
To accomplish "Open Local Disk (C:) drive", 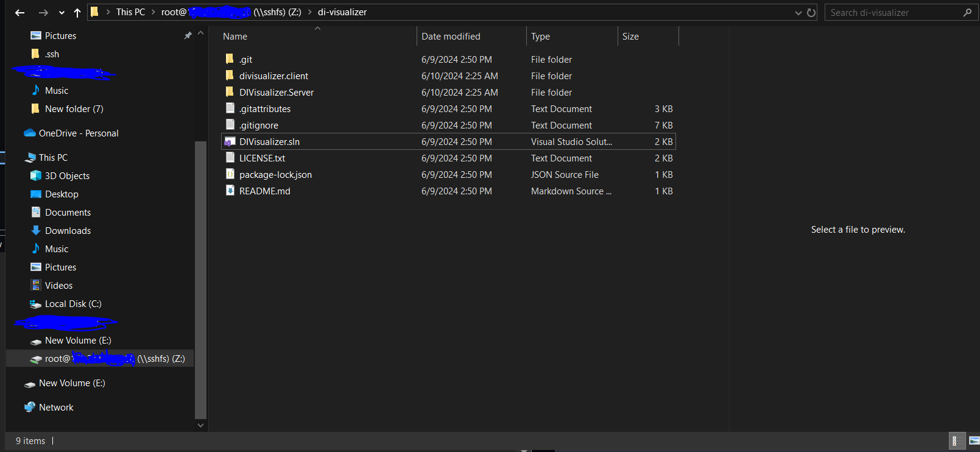I will coord(73,304).
